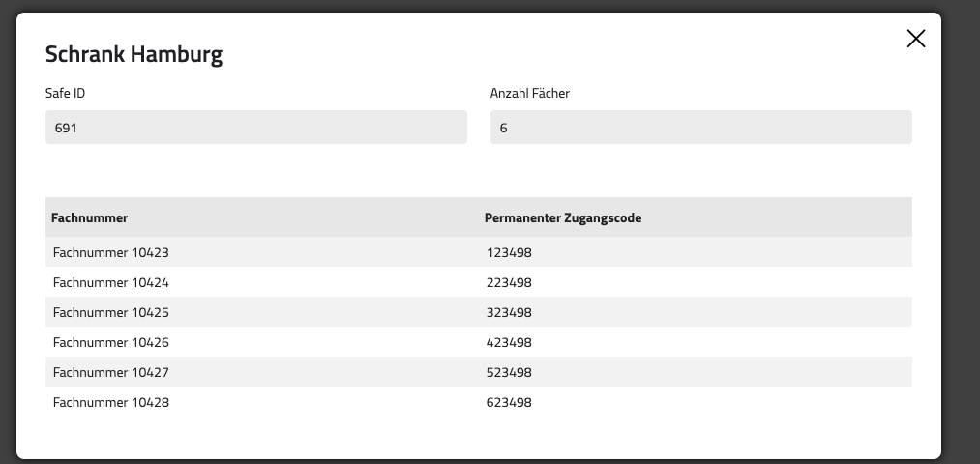Click the Fachnummer column header
980x464 pixels.
90,217
